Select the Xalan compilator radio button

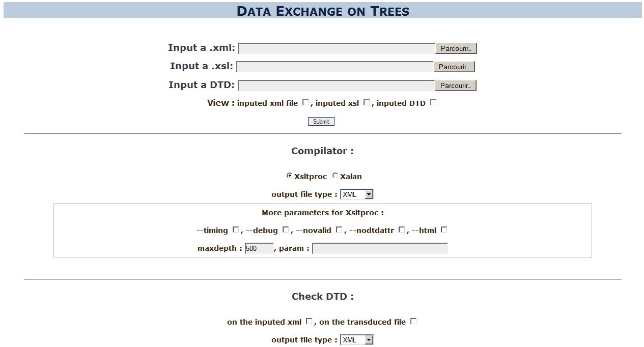(335, 176)
